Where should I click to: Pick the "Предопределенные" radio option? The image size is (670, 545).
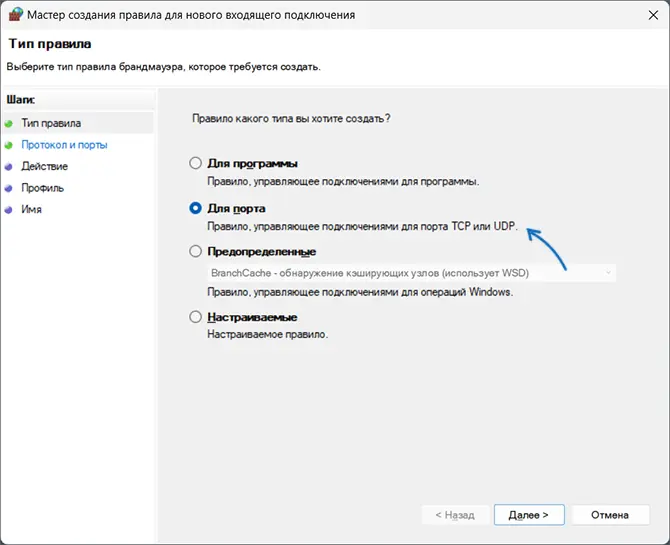pyautogui.click(x=196, y=252)
